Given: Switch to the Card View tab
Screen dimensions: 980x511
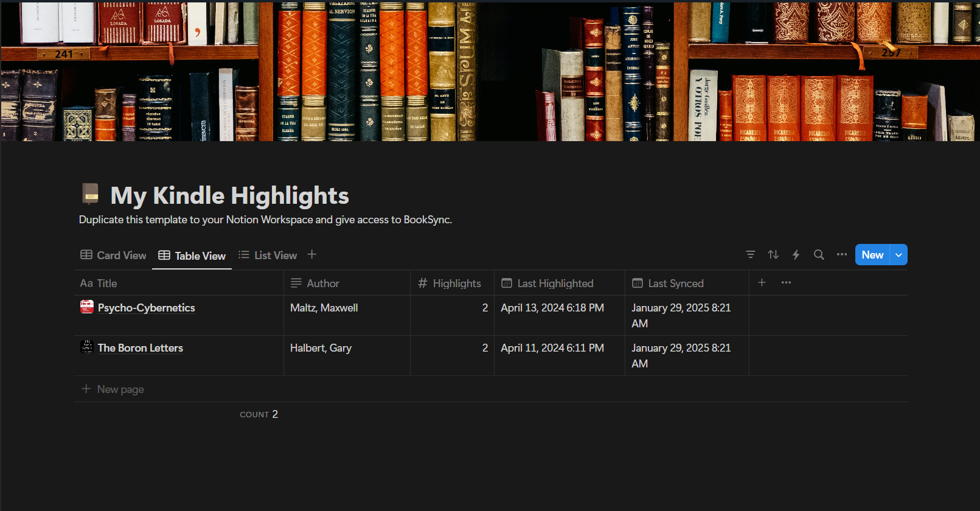Looking at the screenshot, I should pos(113,255).
